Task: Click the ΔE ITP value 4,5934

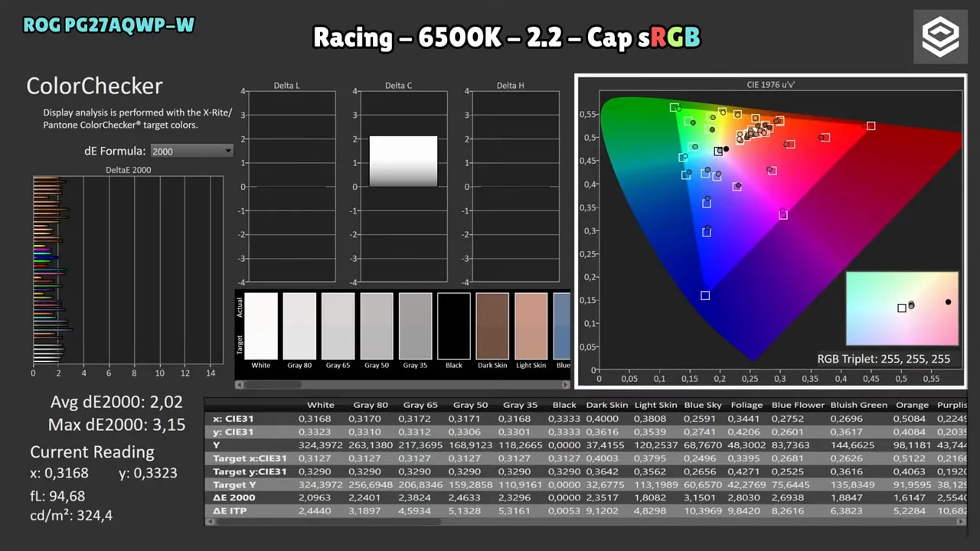Action: (416, 510)
